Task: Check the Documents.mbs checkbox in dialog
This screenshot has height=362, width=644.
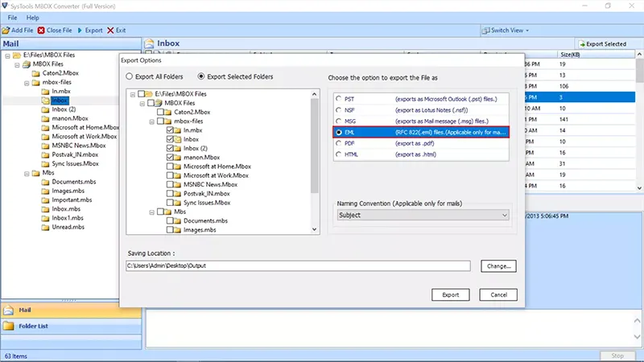Action: [170, 220]
